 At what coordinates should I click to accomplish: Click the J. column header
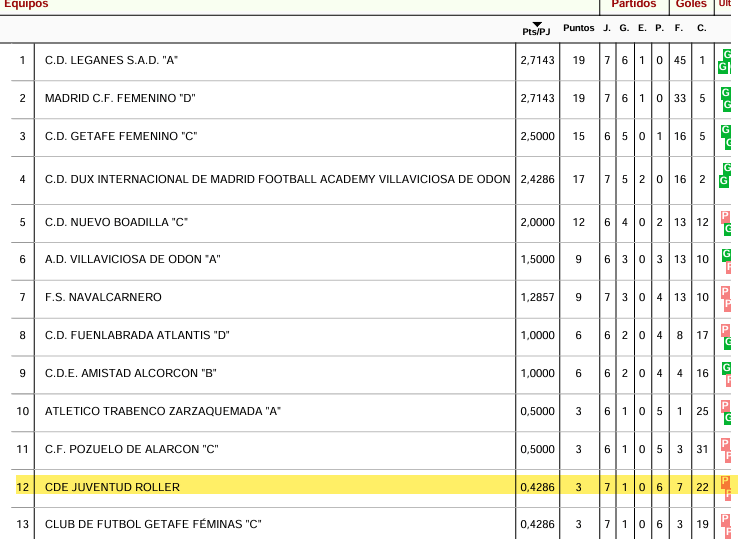607,28
